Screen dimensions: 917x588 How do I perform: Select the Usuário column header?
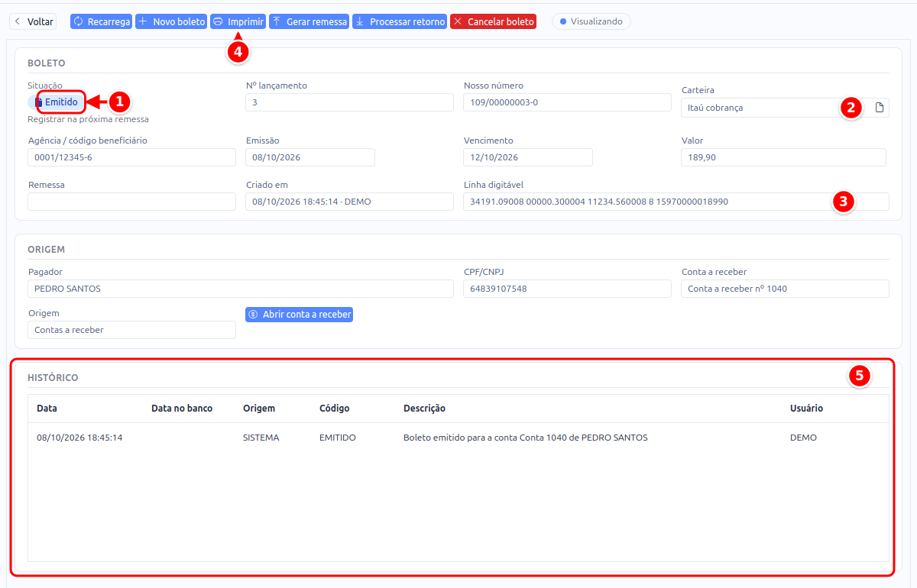coord(806,409)
